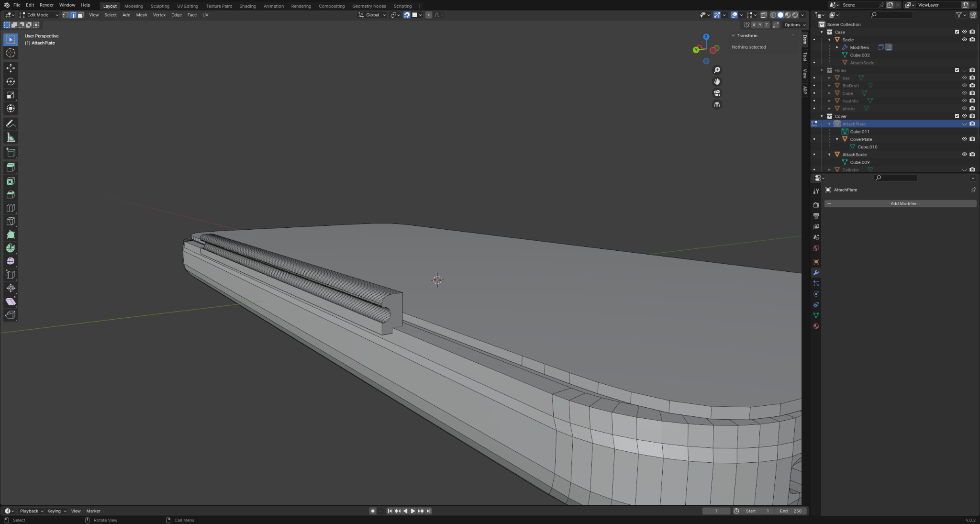Select the Measure tool
Viewport: 980px width, 524px height.
11,138
